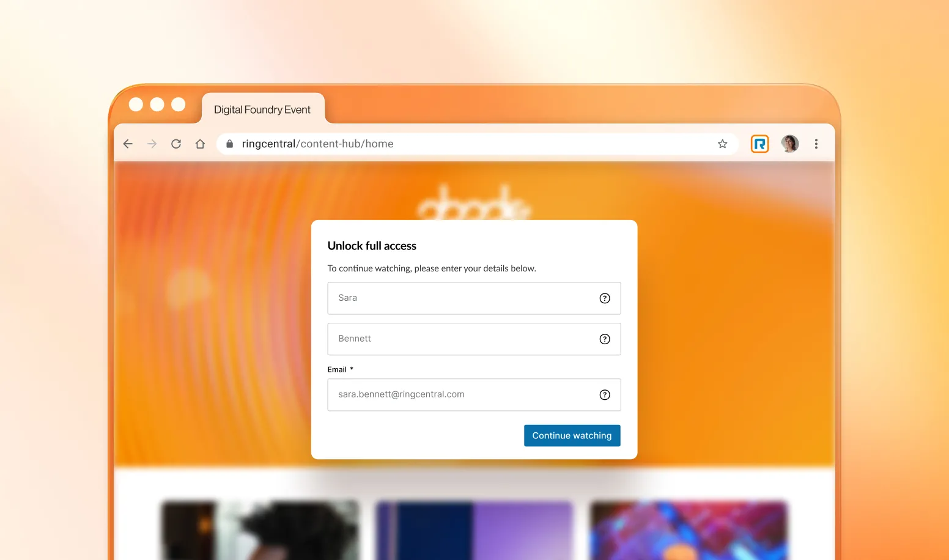Click the help icon in Email field
Viewport: 949px width, 560px height.
pos(605,395)
